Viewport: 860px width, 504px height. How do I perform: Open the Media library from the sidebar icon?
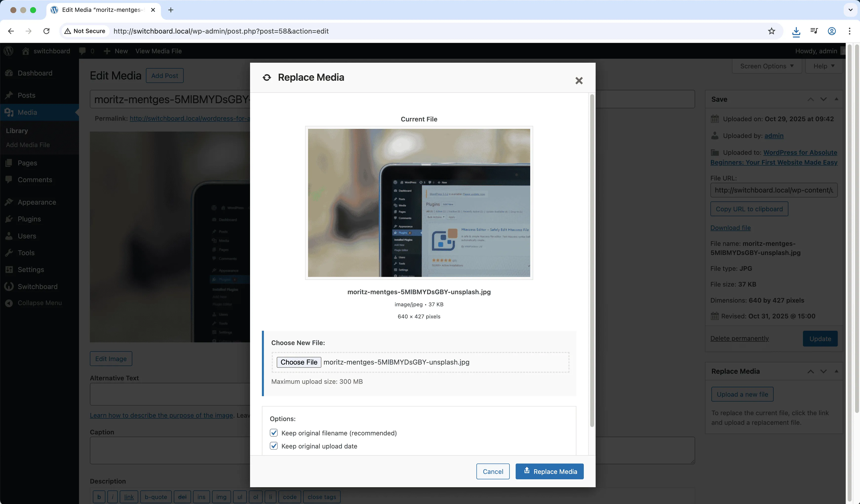[9, 112]
